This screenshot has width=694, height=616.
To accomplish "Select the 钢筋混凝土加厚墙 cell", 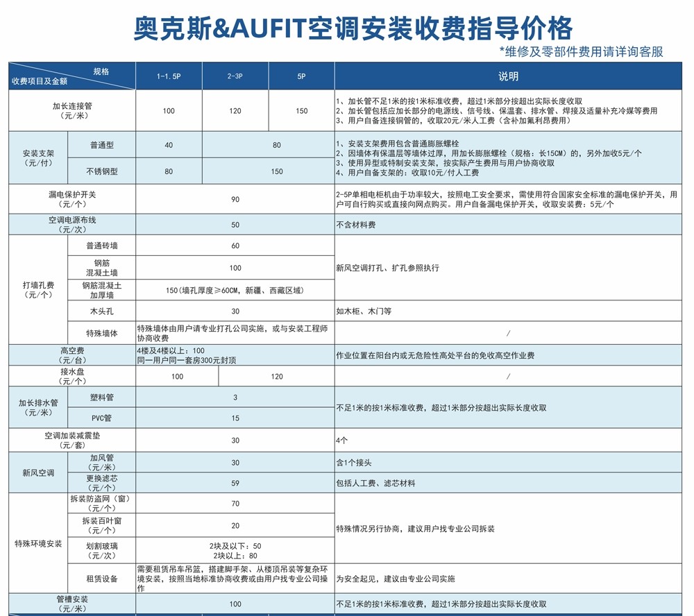I will click(x=102, y=290).
